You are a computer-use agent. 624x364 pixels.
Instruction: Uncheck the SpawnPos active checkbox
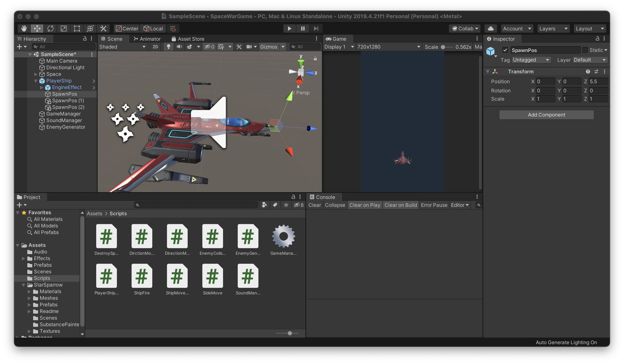[505, 50]
